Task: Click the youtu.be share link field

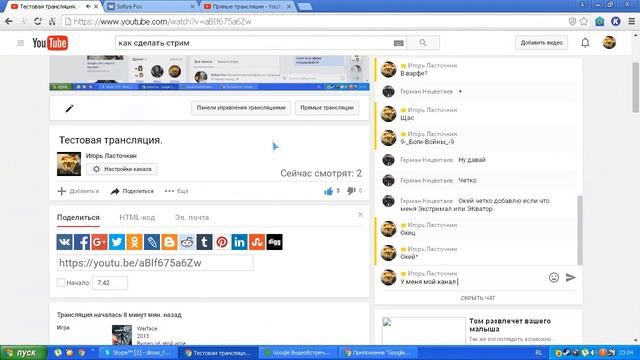Action: click(155, 263)
